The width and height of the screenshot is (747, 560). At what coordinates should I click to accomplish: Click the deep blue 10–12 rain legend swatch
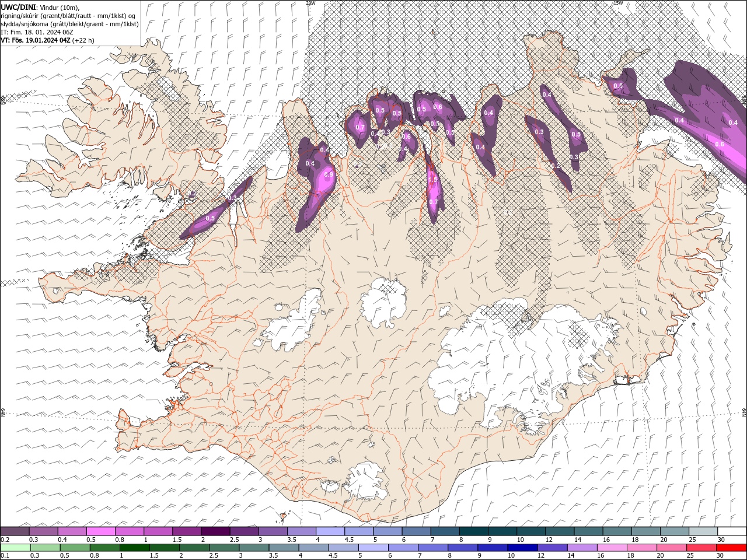point(522,548)
